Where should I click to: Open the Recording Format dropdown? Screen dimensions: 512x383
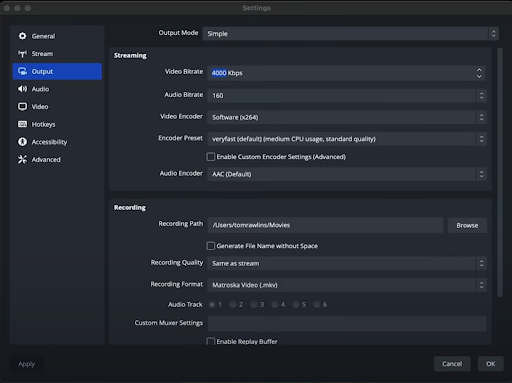[347, 285]
